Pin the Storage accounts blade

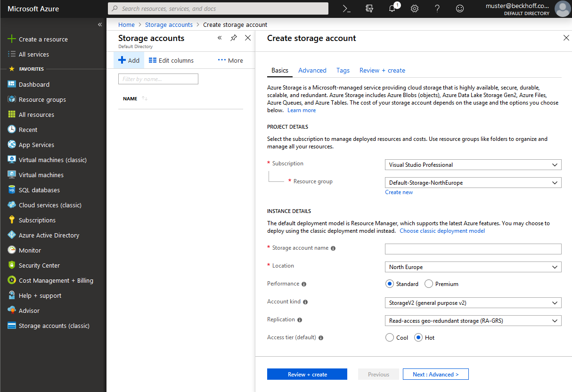pos(234,38)
